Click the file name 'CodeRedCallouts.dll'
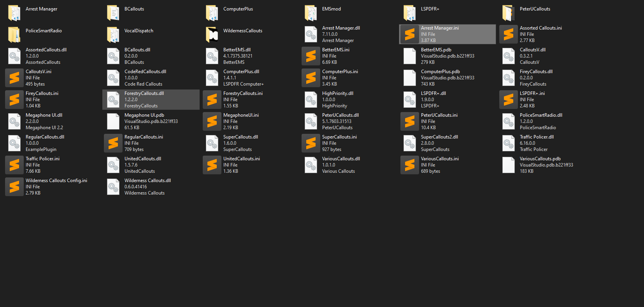 (x=145, y=72)
